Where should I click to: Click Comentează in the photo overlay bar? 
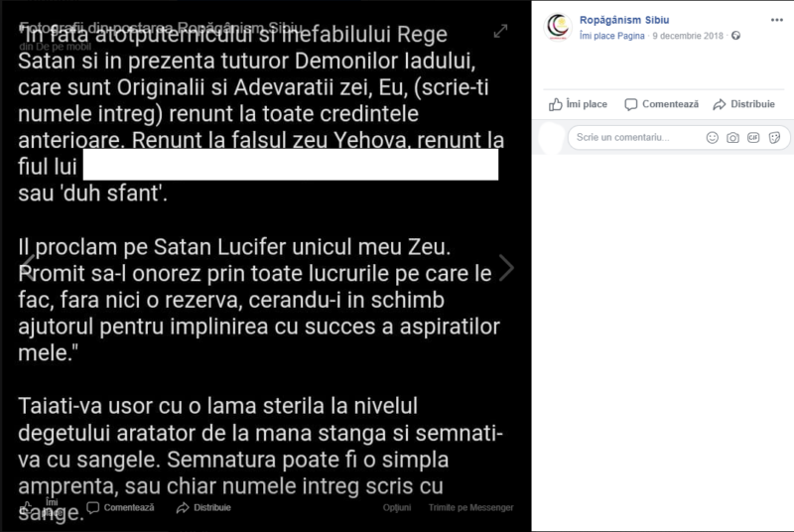pos(121,507)
